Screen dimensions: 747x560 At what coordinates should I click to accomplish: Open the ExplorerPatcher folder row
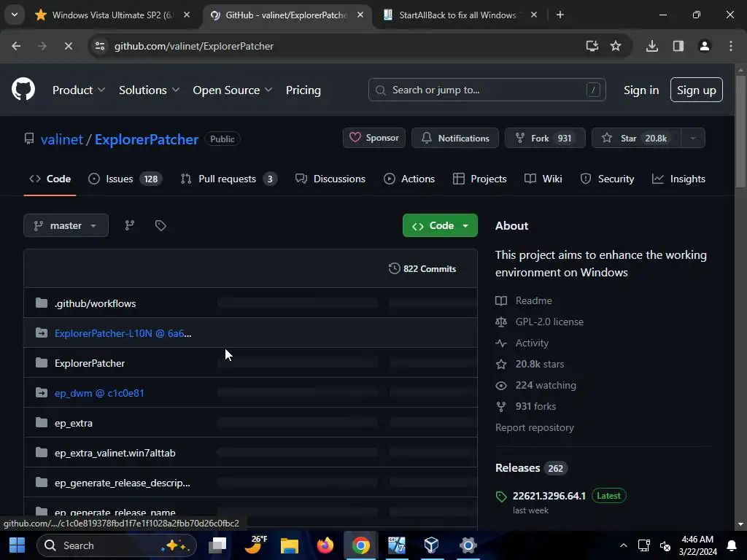pos(251,363)
